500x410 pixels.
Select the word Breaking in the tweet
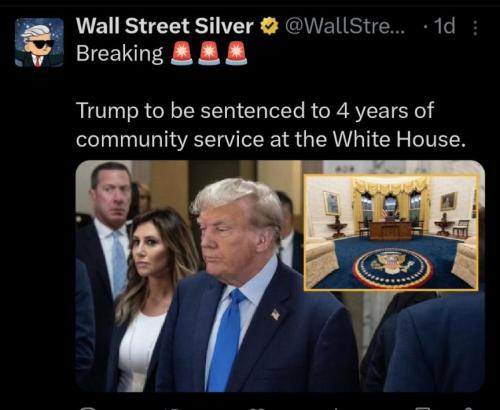click(120, 53)
